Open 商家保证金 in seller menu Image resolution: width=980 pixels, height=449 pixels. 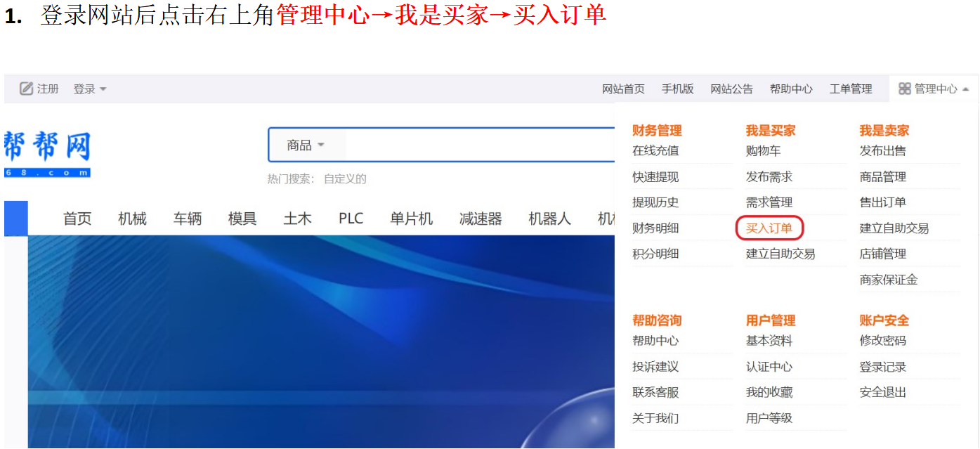point(888,279)
